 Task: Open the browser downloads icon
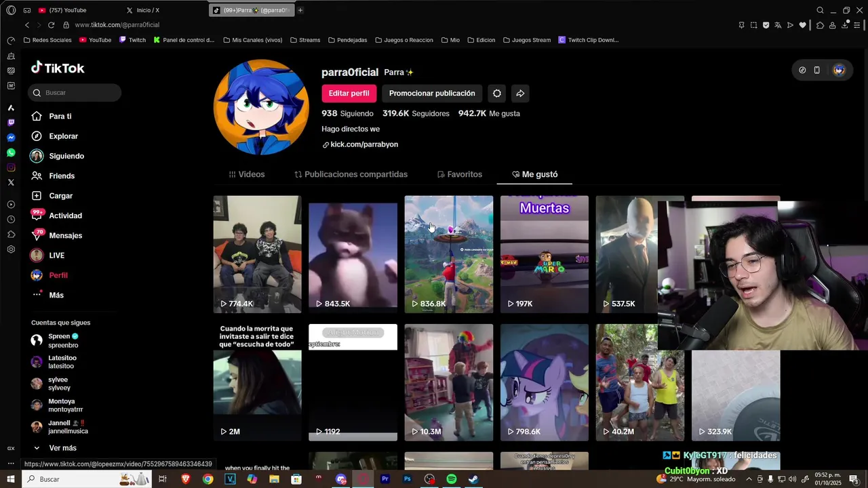tap(845, 25)
